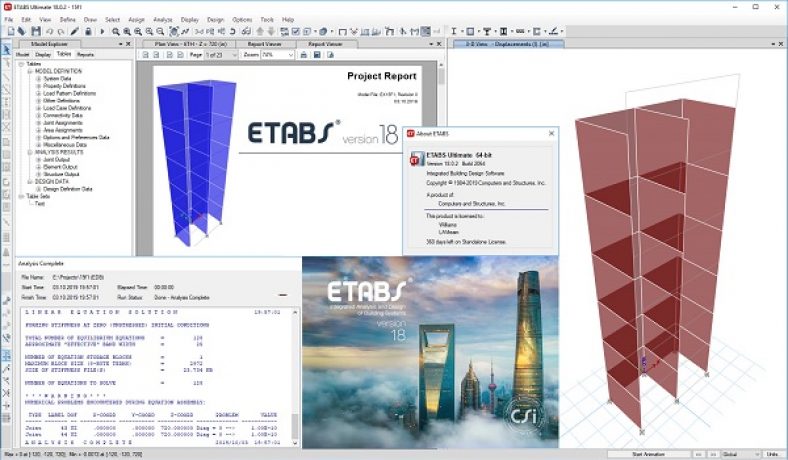Viewport: 788px width, 460px height.
Task: Click the Move Up in list arrow
Action: [260, 32]
